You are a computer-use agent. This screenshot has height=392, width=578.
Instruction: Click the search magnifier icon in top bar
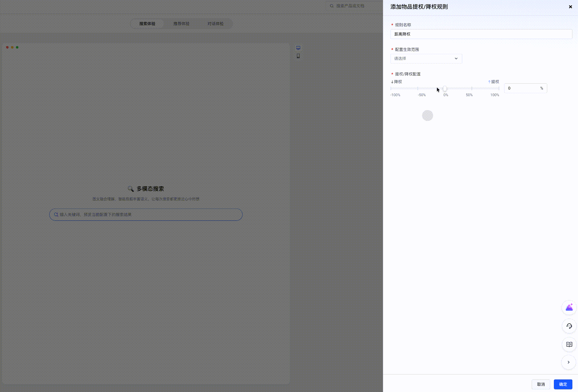pos(332,6)
